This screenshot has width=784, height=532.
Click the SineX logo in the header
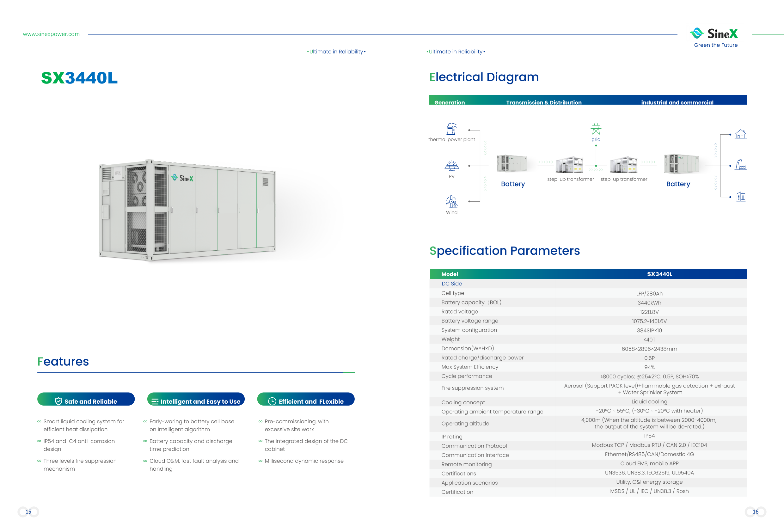714,34
